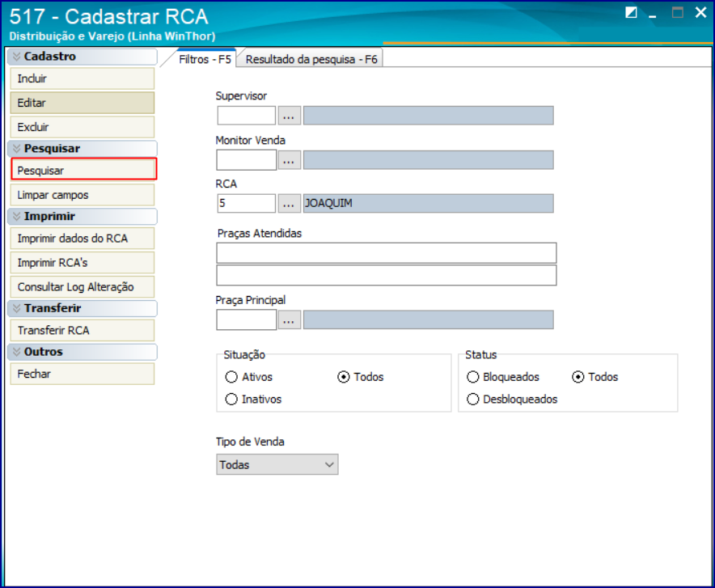Focus the Supervisor code input field

coord(247,116)
